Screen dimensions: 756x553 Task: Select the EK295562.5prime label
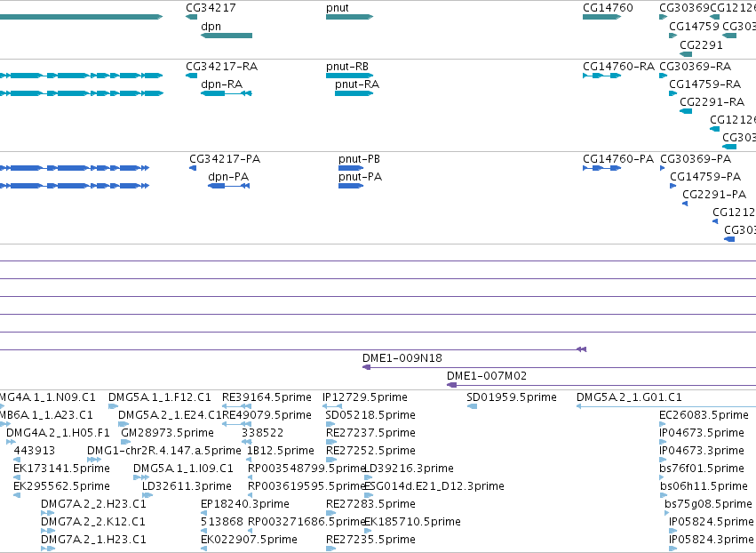click(x=61, y=487)
